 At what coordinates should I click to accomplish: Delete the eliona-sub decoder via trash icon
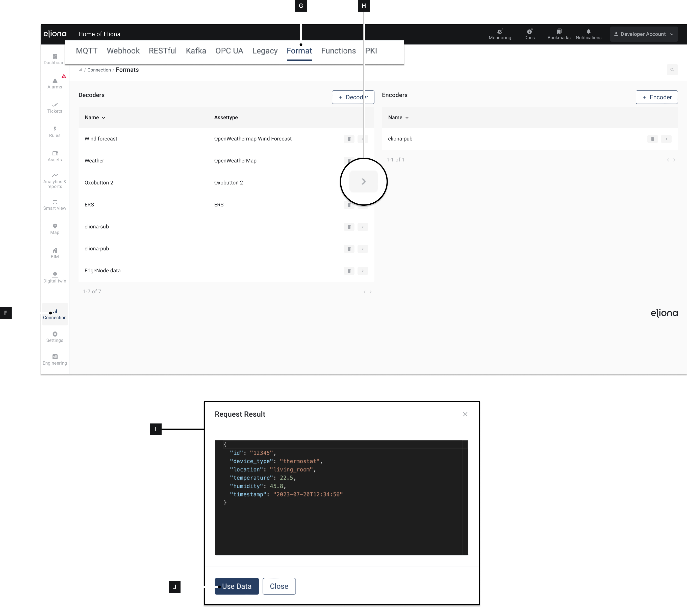pyautogui.click(x=349, y=227)
